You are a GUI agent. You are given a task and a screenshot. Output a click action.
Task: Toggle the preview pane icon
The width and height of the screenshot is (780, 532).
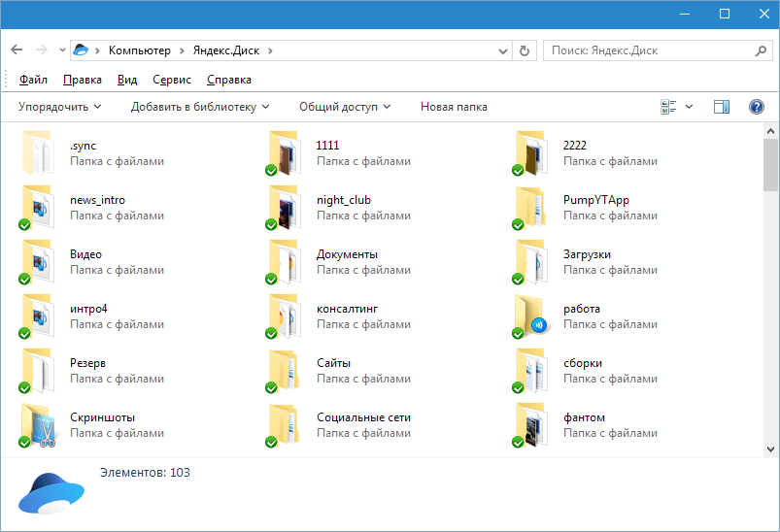tap(721, 107)
